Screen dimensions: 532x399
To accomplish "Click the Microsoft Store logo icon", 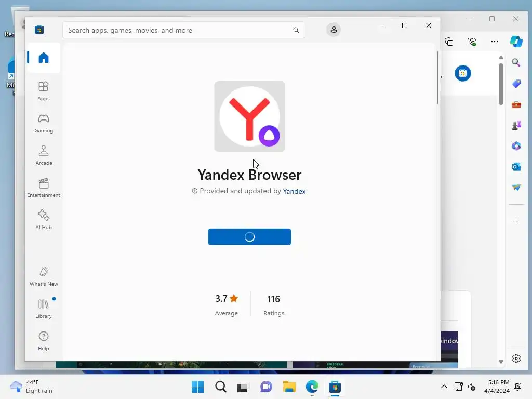I will coord(39,30).
